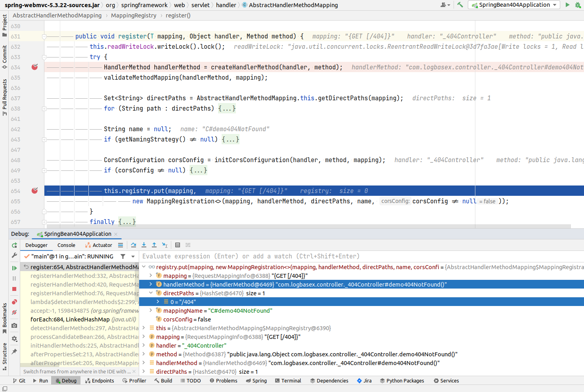Open the Evaluate Expression calculator icon
This screenshot has height=392, width=584.
point(178,245)
